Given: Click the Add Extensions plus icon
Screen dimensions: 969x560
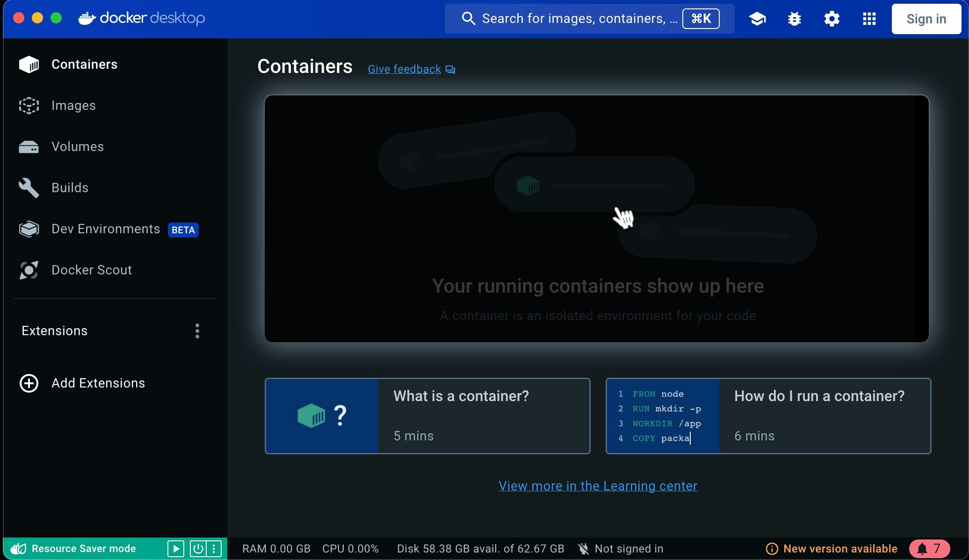Looking at the screenshot, I should (x=29, y=383).
